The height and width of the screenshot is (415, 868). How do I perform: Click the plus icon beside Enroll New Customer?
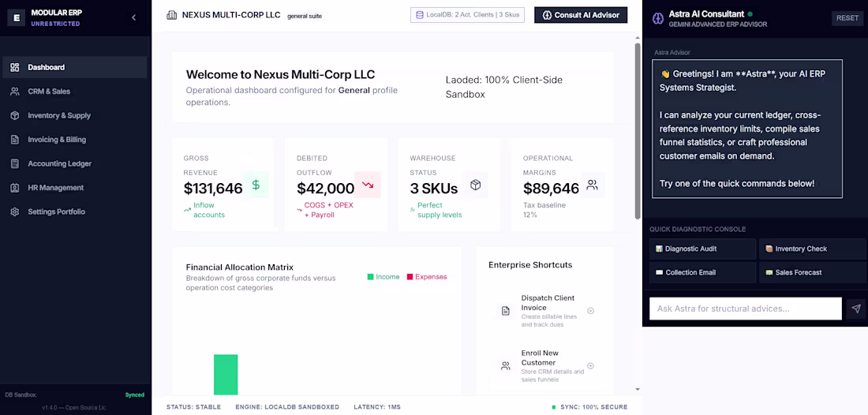(591, 366)
